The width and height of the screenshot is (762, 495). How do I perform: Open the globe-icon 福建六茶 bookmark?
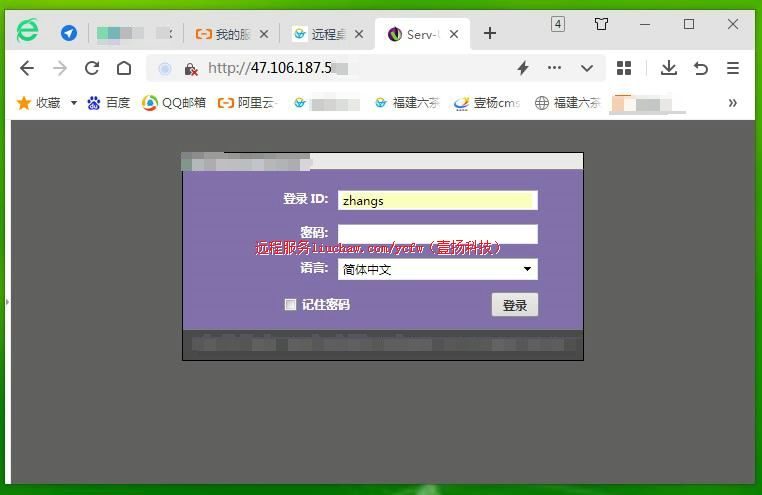(x=568, y=102)
